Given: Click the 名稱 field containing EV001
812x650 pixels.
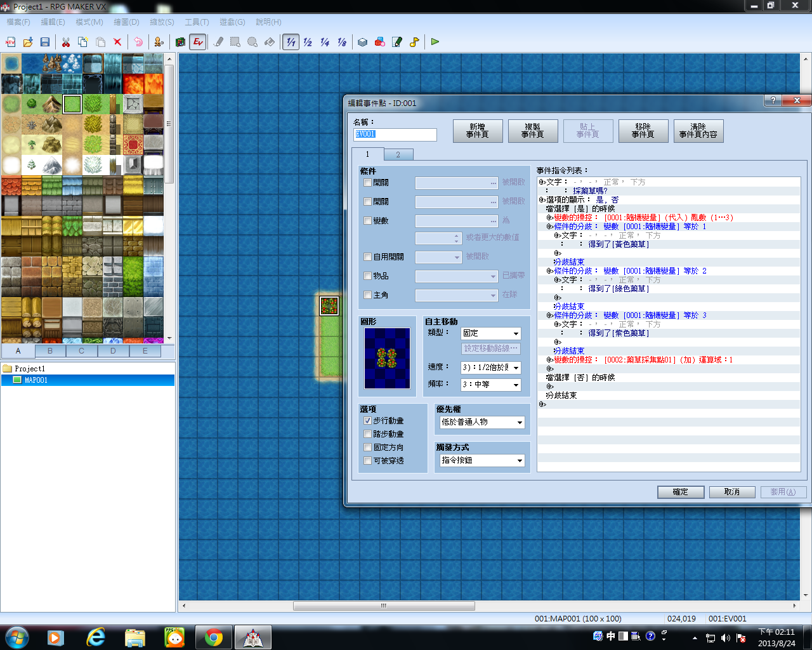Looking at the screenshot, I should click(x=395, y=135).
